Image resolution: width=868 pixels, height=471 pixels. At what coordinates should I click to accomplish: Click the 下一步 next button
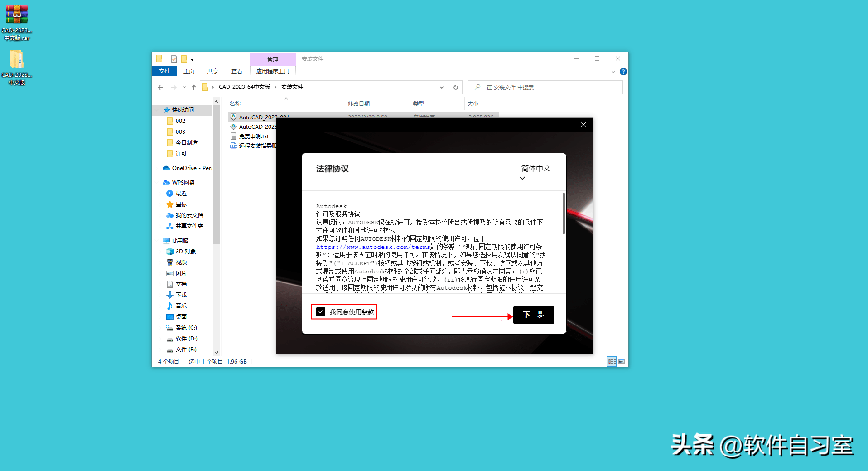[533, 315]
